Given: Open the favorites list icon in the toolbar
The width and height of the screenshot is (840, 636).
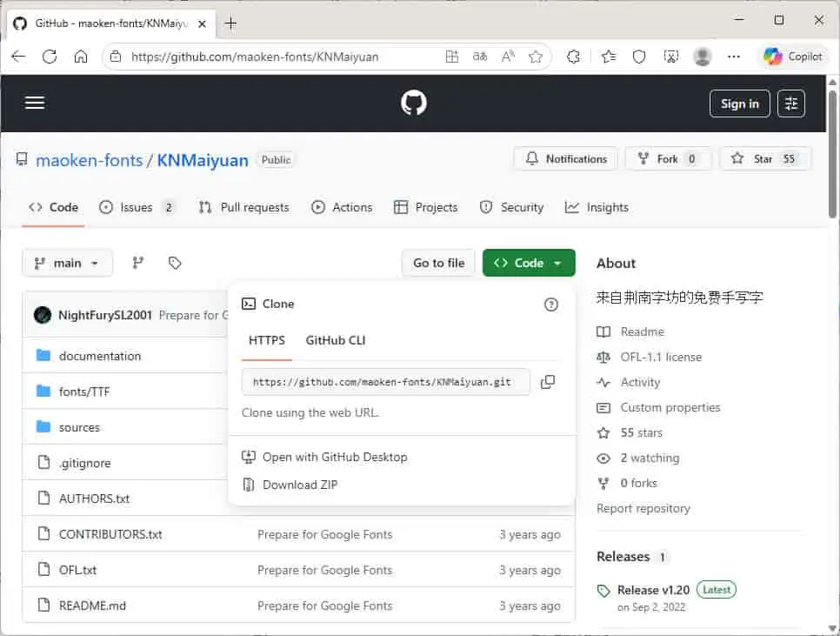Looking at the screenshot, I should (609, 57).
